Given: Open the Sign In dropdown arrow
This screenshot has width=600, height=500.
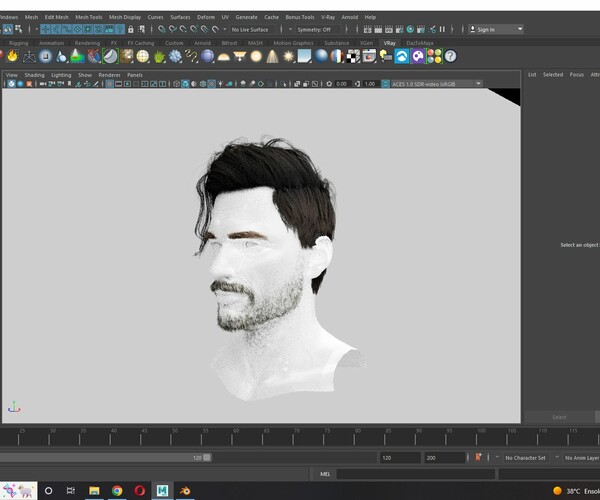Looking at the screenshot, I should 520,29.
